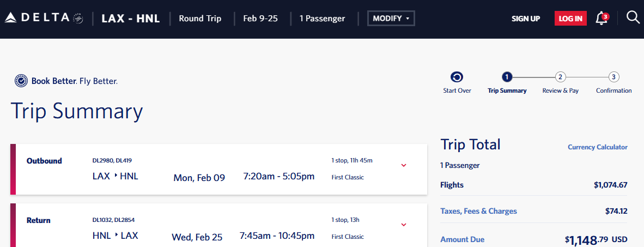Click the Amount Due link
Image resolution: width=644 pixels, height=247 pixels.
click(x=462, y=239)
